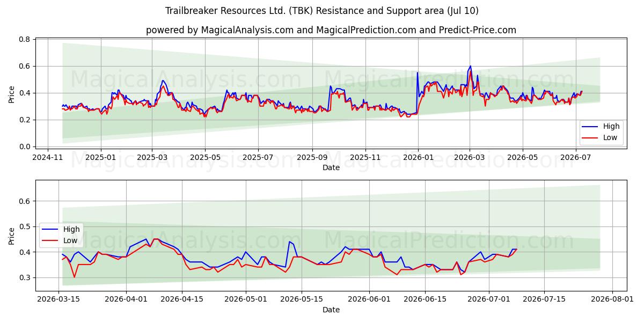Click the '2026-05-15' tick label on the bottom chart
This screenshot has width=644, height=322.
coord(302,299)
